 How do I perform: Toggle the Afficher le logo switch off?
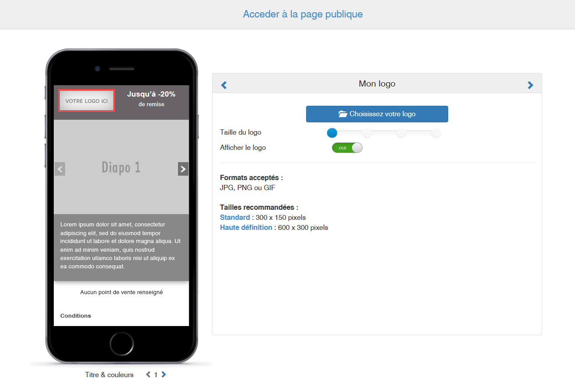[x=347, y=148]
